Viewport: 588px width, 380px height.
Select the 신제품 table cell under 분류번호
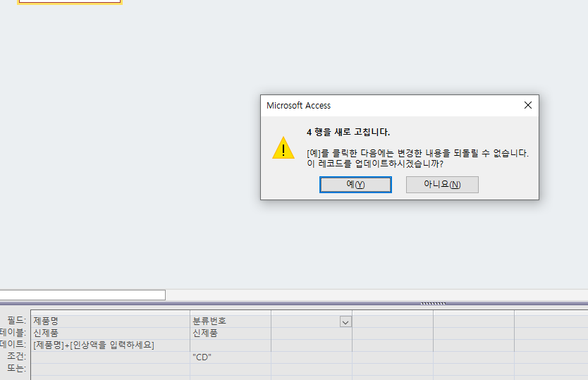pos(230,333)
